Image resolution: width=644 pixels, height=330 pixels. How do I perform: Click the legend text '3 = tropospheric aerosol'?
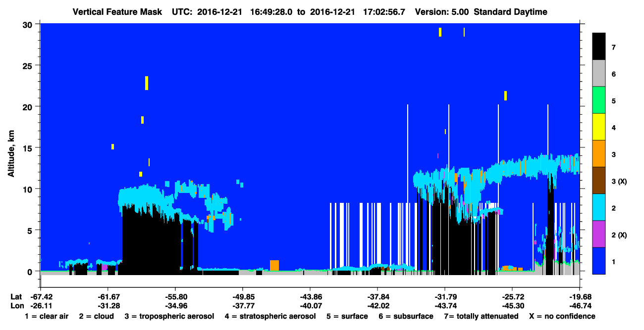click(169, 316)
